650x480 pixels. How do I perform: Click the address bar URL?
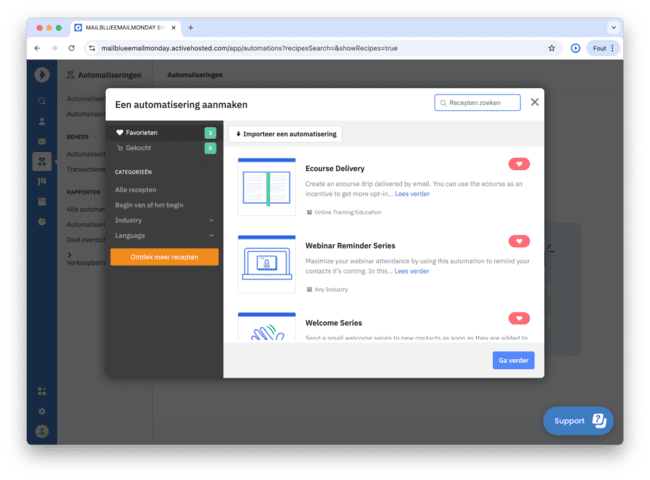tap(250, 48)
